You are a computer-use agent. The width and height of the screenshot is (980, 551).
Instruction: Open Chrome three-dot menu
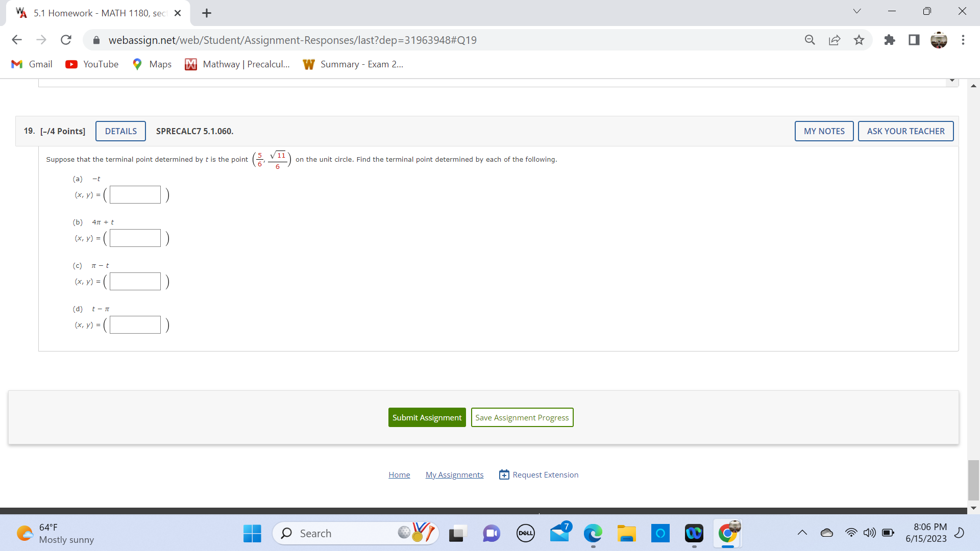tap(963, 40)
